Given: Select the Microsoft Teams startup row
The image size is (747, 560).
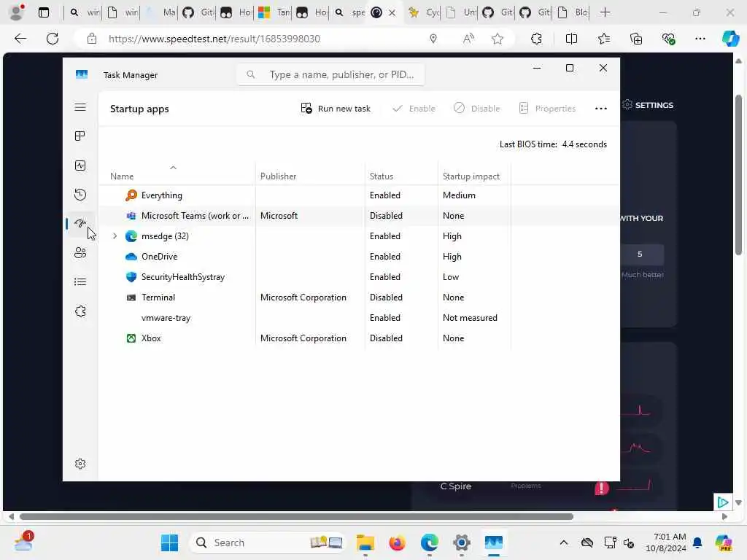Looking at the screenshot, I should click(358, 216).
